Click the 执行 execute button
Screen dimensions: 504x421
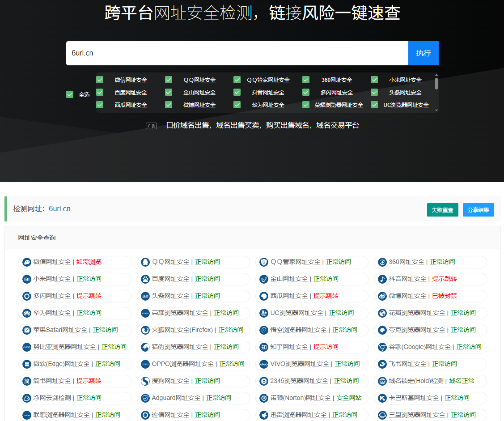pyautogui.click(x=424, y=53)
